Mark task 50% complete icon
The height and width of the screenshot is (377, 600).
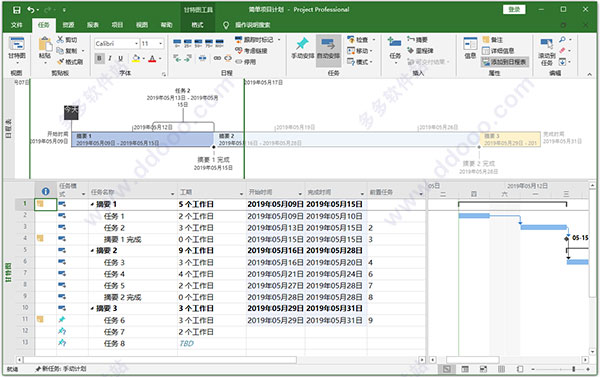tap(199, 43)
